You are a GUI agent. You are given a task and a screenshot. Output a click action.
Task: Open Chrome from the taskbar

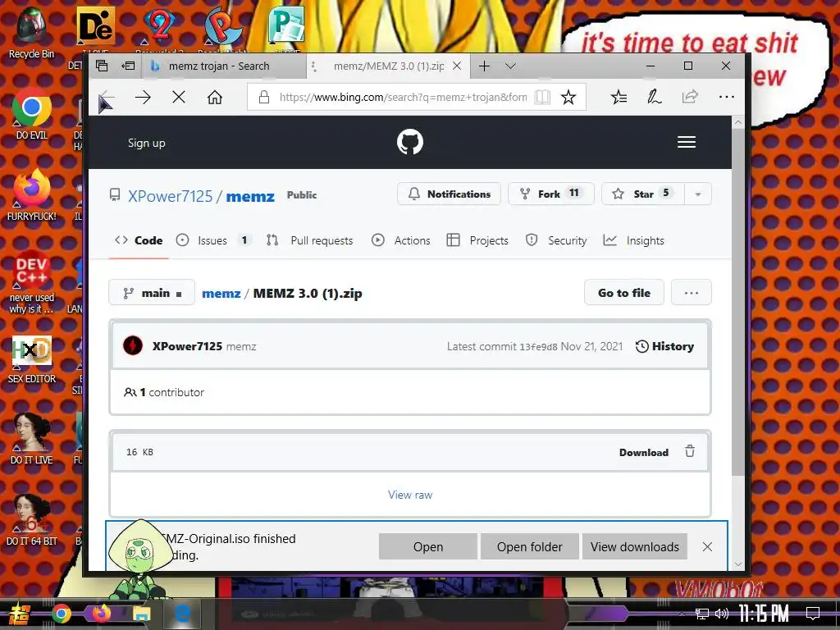coord(61,614)
